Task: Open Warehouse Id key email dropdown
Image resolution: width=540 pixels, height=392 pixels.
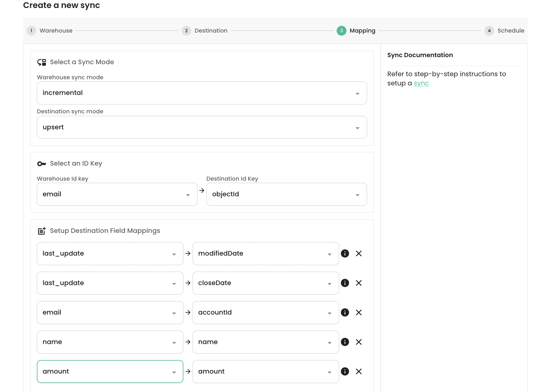Action: [x=117, y=194]
